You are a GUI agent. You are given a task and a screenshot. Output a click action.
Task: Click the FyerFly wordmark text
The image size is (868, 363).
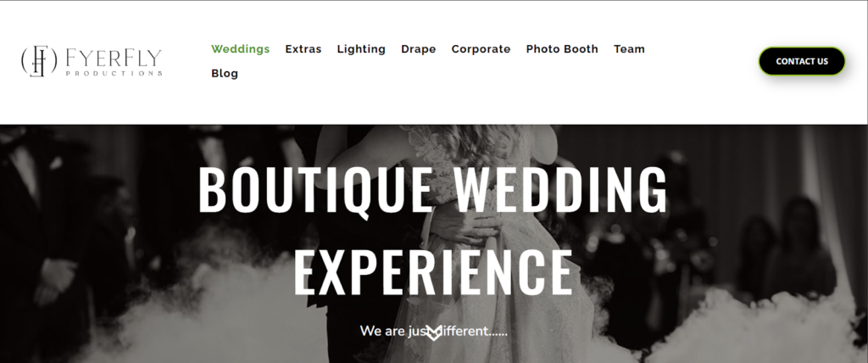pos(114,57)
